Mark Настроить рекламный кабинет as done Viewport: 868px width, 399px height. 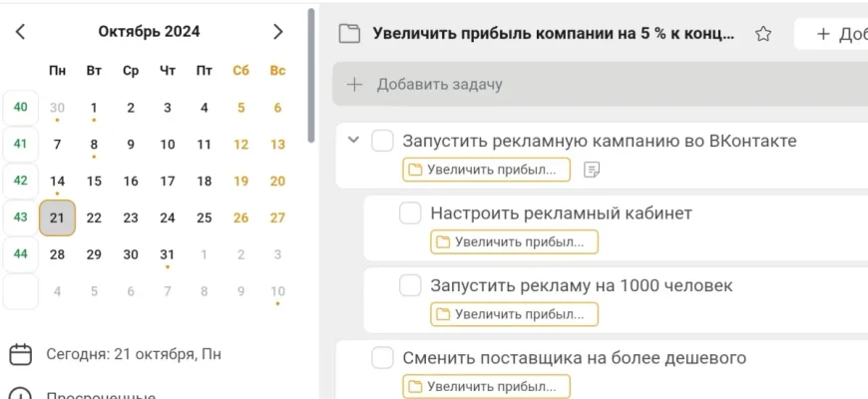point(410,213)
